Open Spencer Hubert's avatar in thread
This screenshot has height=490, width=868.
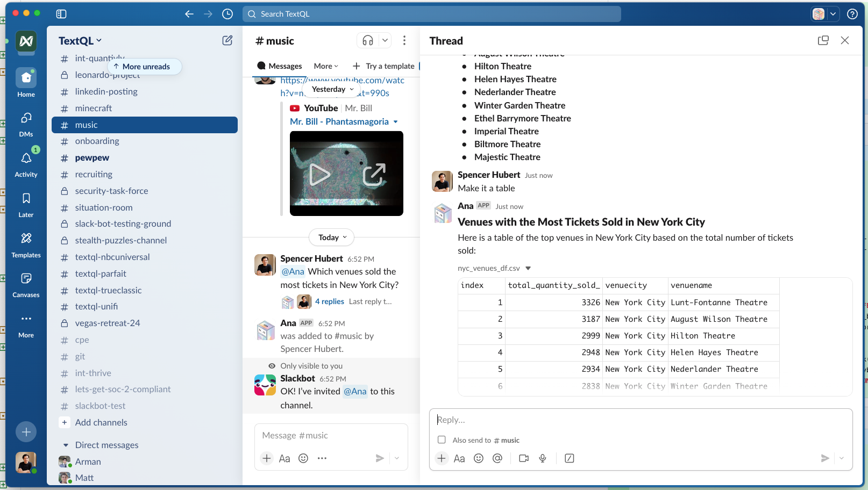point(442,182)
